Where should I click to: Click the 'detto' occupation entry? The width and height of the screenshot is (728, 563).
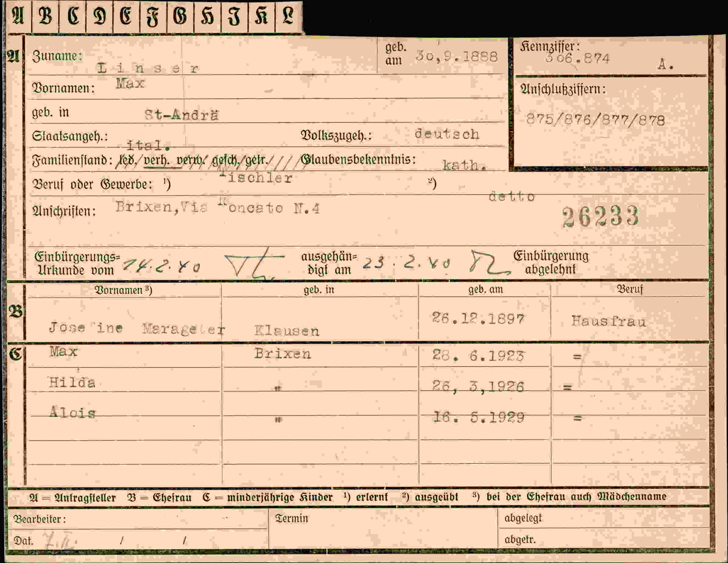click(x=512, y=197)
